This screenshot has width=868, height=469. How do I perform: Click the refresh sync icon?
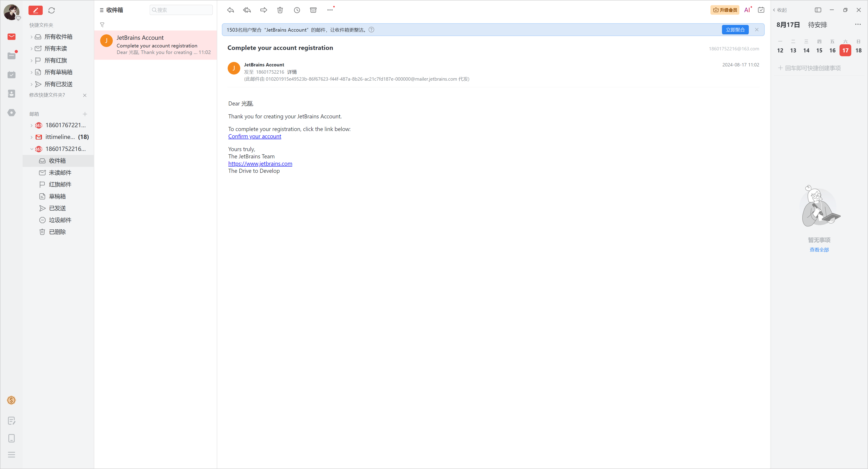(x=52, y=10)
